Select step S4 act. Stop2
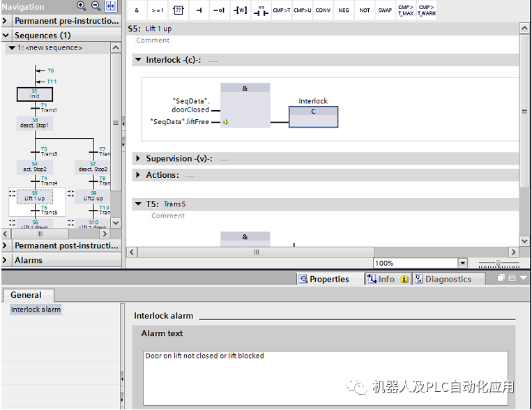 point(35,167)
